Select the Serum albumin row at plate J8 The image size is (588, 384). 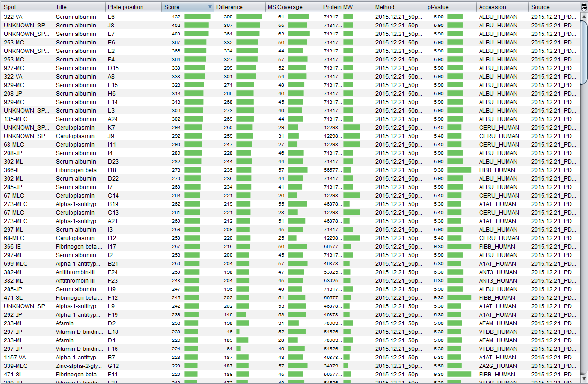76,26
